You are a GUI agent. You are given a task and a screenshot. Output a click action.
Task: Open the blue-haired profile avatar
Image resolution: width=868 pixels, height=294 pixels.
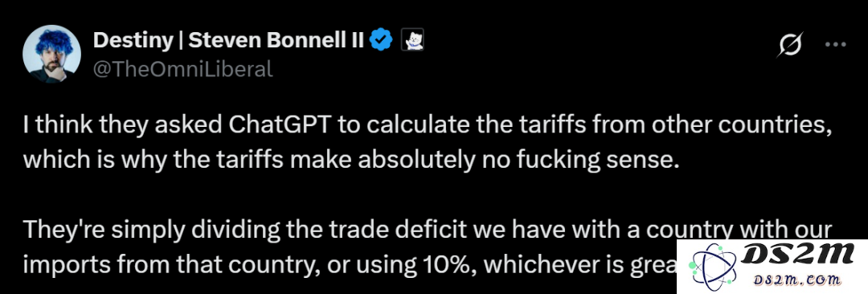(x=51, y=54)
